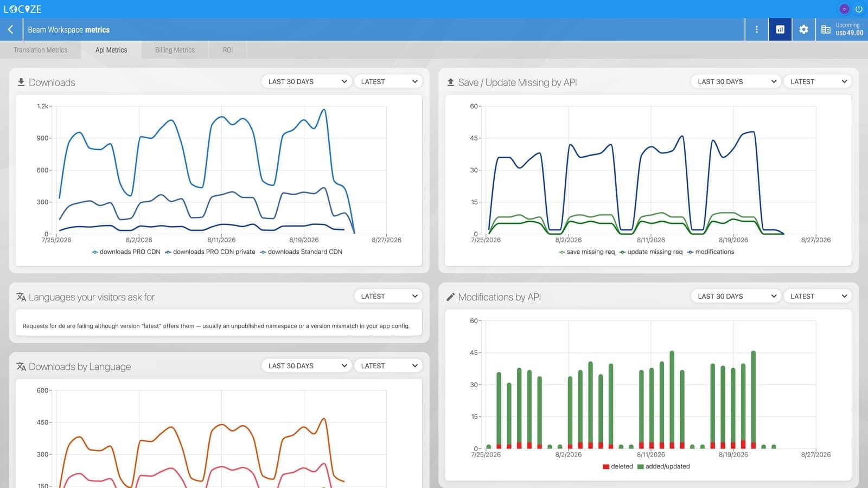868x488 pixels.
Task: Open Save / Update Missing LAST 30 DAYS dropdown
Action: [736, 82]
